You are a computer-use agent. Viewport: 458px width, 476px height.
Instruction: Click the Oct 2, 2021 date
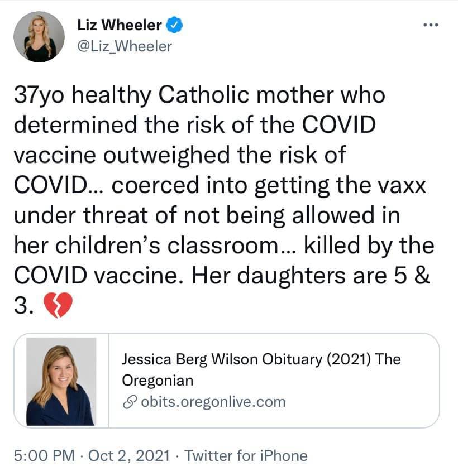(129, 456)
